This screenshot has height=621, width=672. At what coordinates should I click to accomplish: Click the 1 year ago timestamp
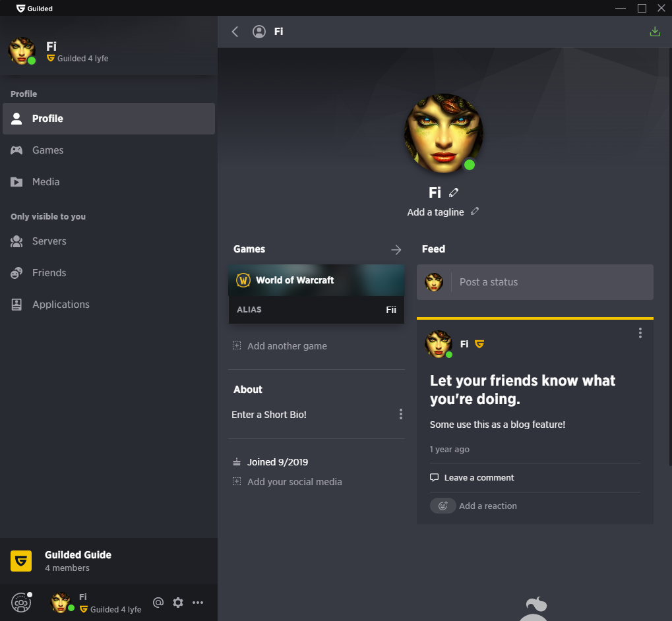point(450,449)
